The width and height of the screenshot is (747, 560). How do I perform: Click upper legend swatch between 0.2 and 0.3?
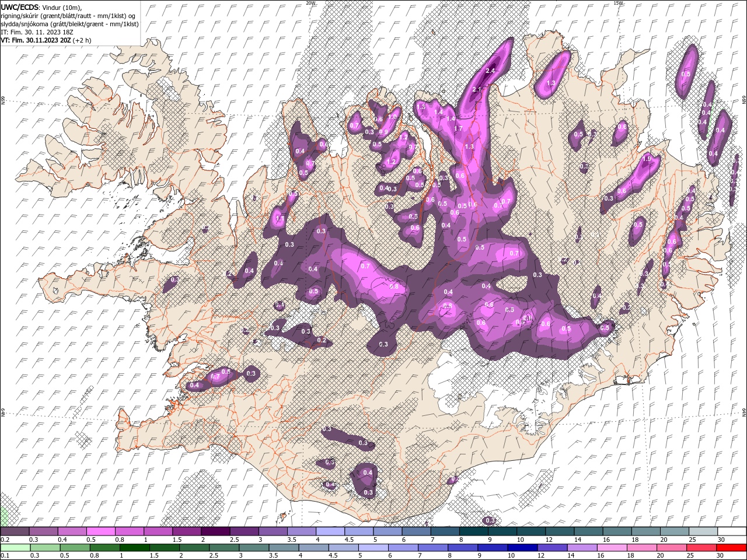pyautogui.click(x=15, y=531)
